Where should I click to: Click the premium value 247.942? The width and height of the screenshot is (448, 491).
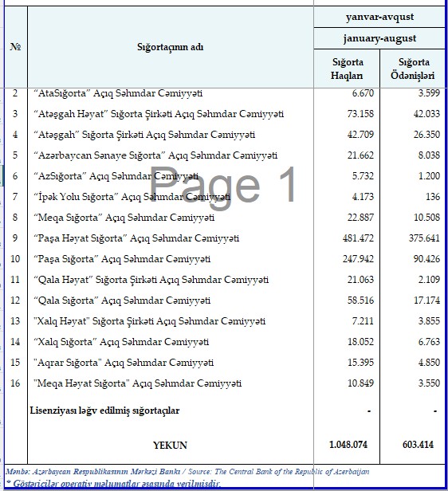[x=358, y=258]
